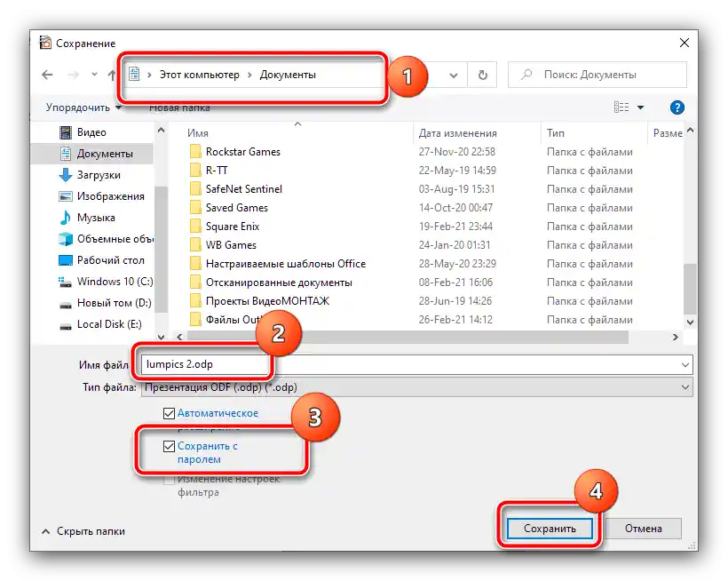Click the Rockstar Games folder icon

point(195,151)
